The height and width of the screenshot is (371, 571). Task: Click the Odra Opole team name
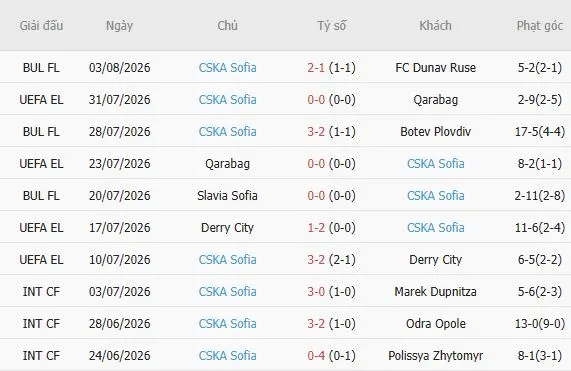[436, 324]
